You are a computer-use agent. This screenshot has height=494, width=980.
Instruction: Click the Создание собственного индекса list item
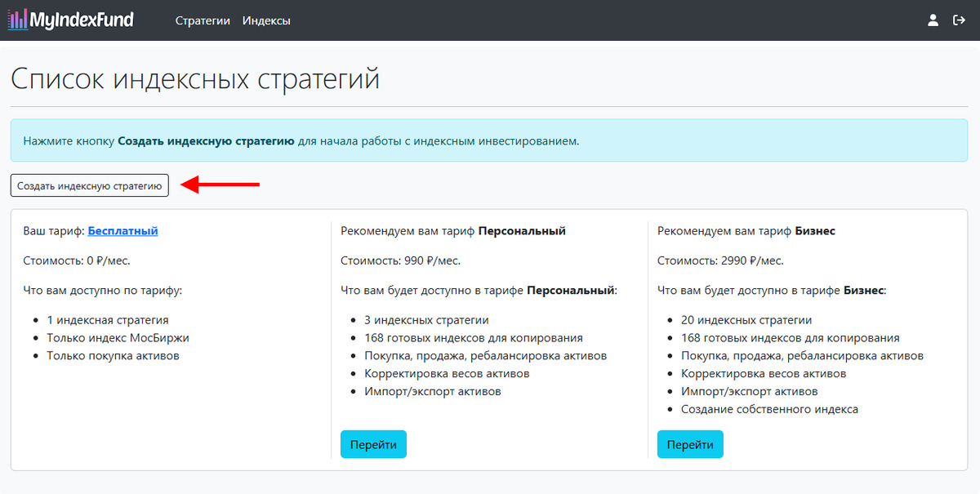pos(769,409)
